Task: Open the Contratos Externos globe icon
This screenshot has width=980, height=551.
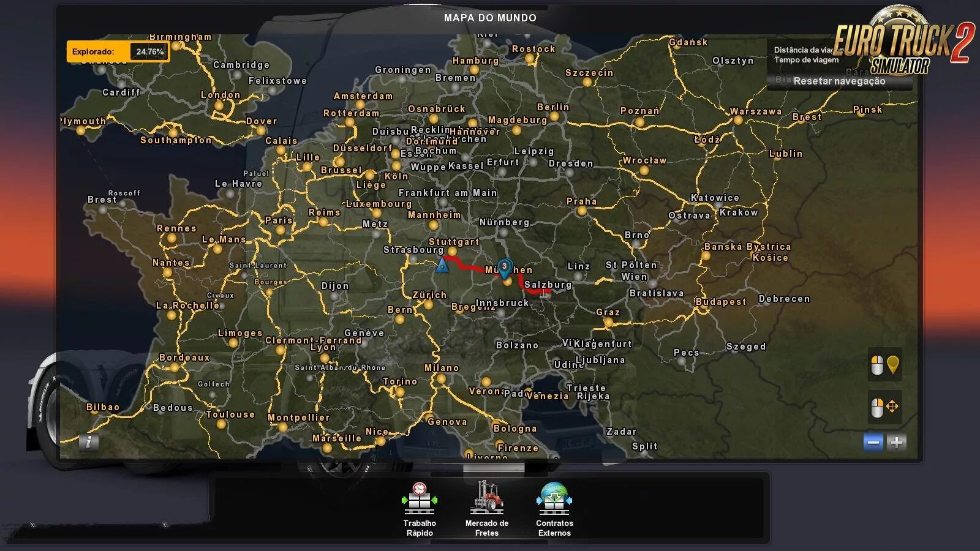Action: 554,498
